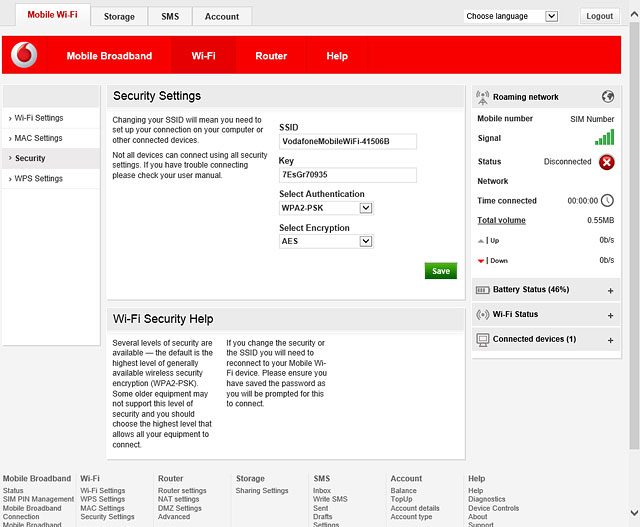Click the green Save button

441,271
